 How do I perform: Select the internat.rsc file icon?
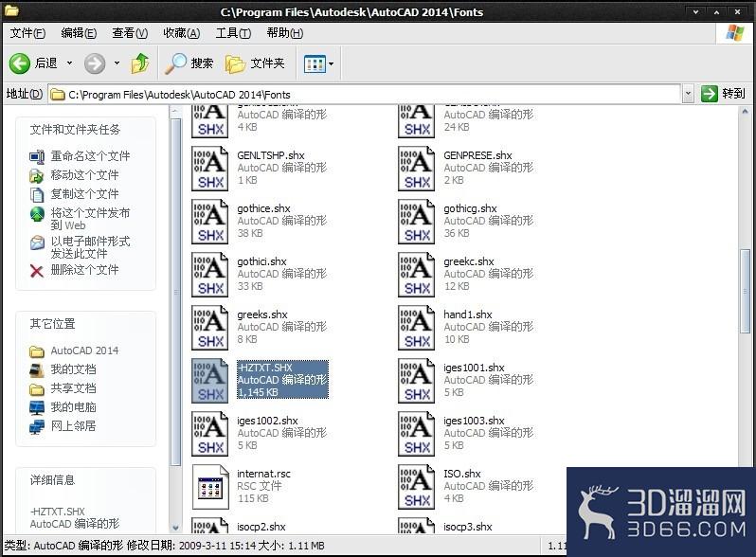click(209, 487)
